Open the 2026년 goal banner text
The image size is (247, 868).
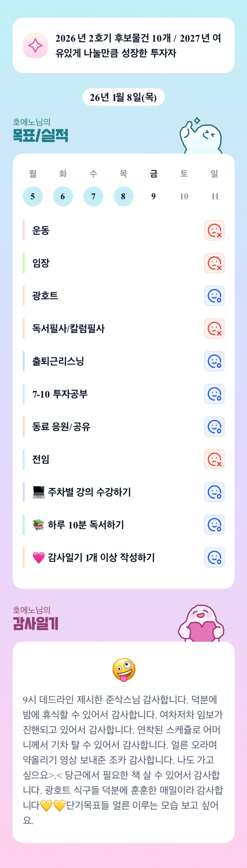click(138, 45)
